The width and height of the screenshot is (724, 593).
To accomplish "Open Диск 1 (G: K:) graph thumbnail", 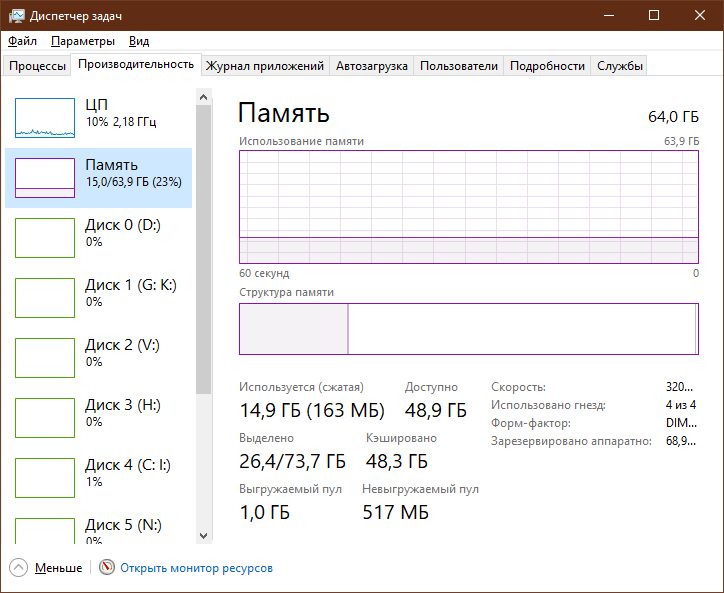I will pos(45,298).
